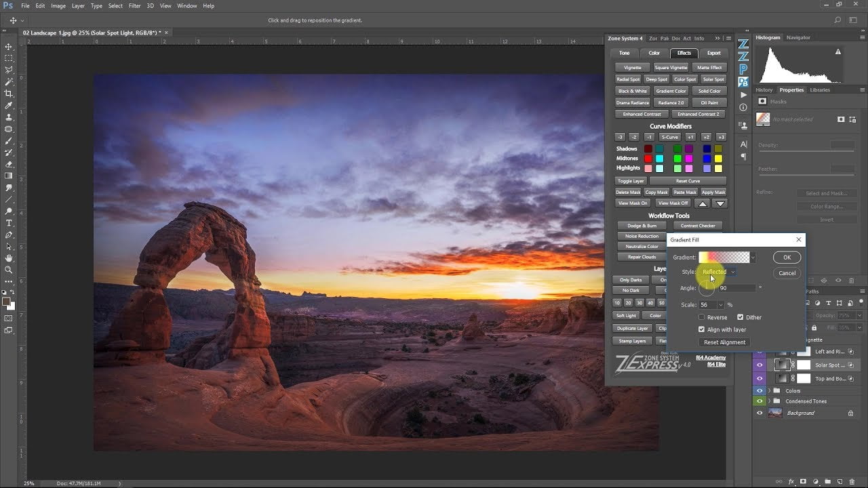Viewport: 868px width, 488px height.
Task: Open the Character panel icon in the dock
Action: pos(743,144)
